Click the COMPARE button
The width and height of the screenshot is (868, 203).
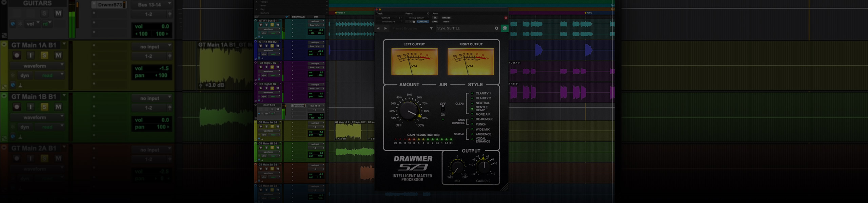(x=422, y=22)
